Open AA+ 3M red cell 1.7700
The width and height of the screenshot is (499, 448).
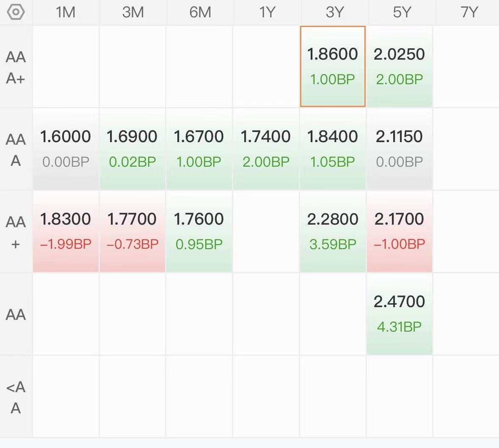132,232
